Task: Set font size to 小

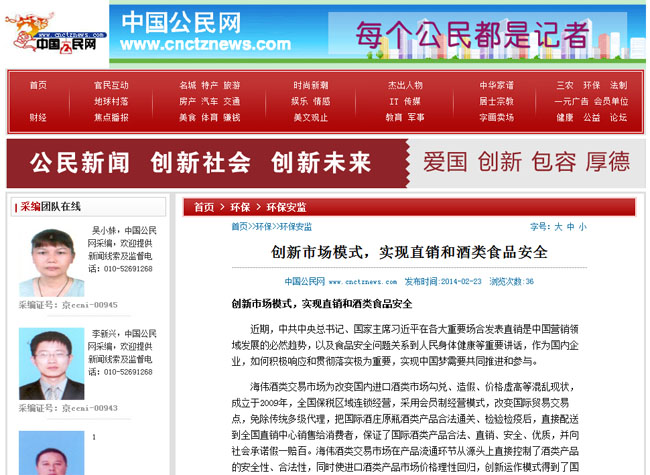Action: [x=582, y=227]
